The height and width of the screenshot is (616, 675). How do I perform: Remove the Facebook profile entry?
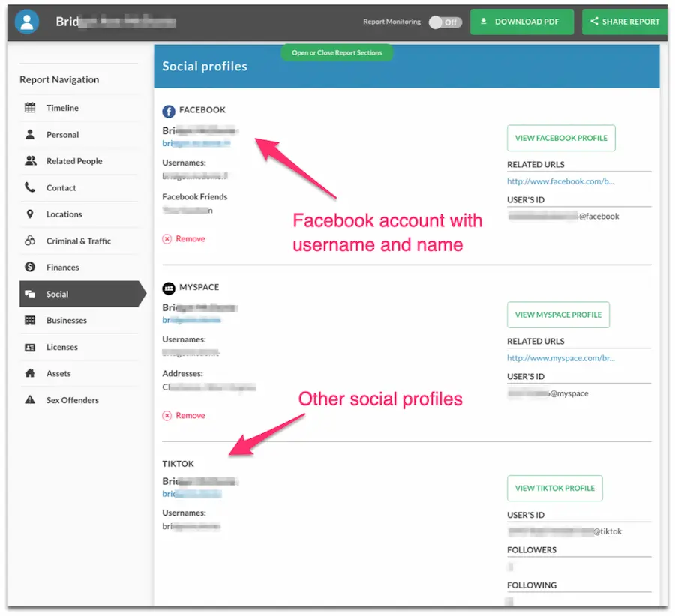pyautogui.click(x=184, y=238)
